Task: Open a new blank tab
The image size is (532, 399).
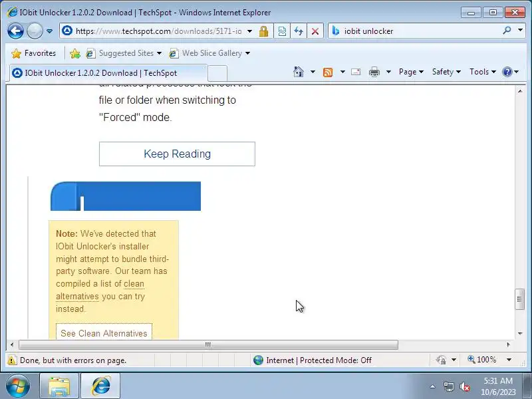Action: (x=217, y=73)
